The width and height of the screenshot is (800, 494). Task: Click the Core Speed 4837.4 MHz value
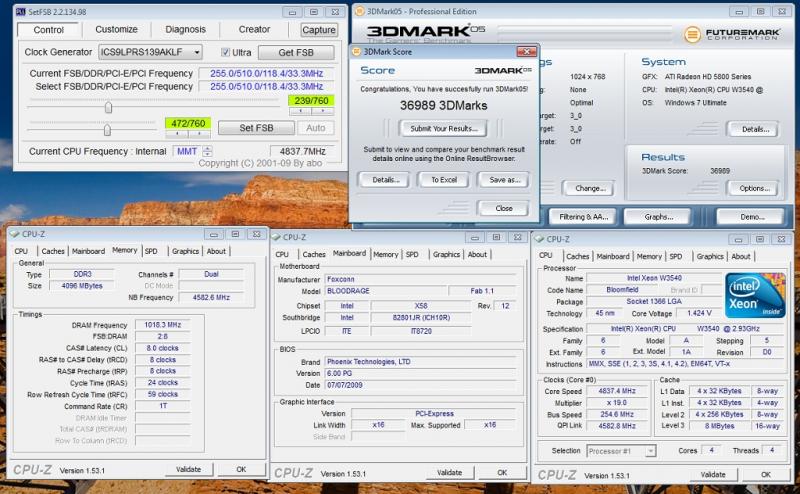[617, 391]
